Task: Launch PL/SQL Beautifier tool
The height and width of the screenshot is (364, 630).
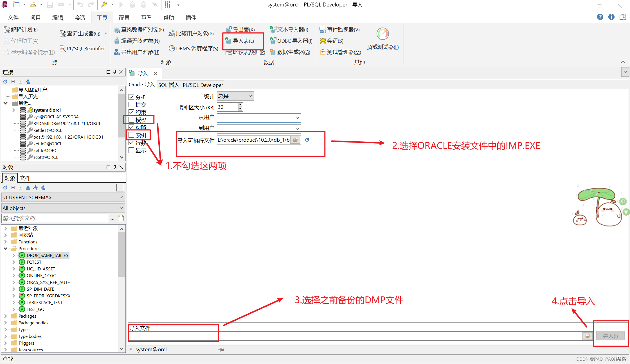Action: (x=82, y=49)
